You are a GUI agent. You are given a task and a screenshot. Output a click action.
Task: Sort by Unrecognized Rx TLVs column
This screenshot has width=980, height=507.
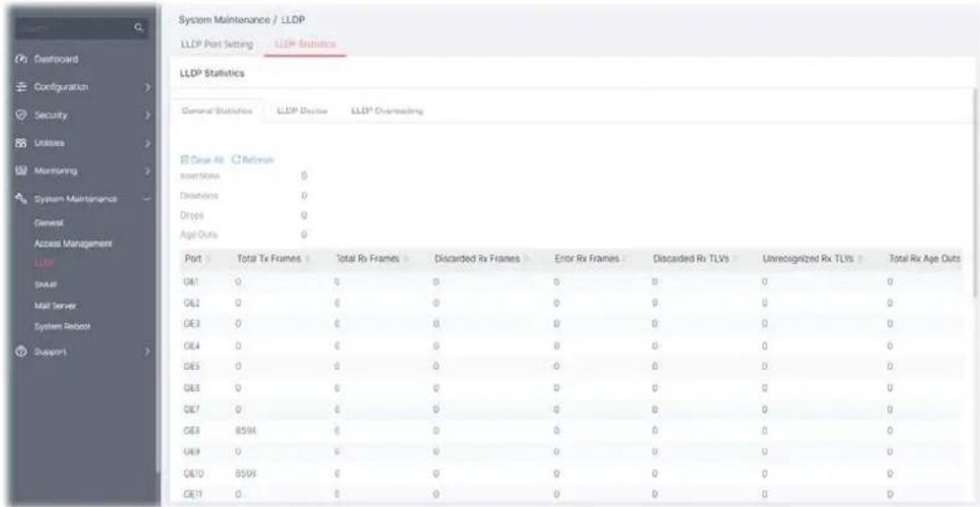click(860, 259)
